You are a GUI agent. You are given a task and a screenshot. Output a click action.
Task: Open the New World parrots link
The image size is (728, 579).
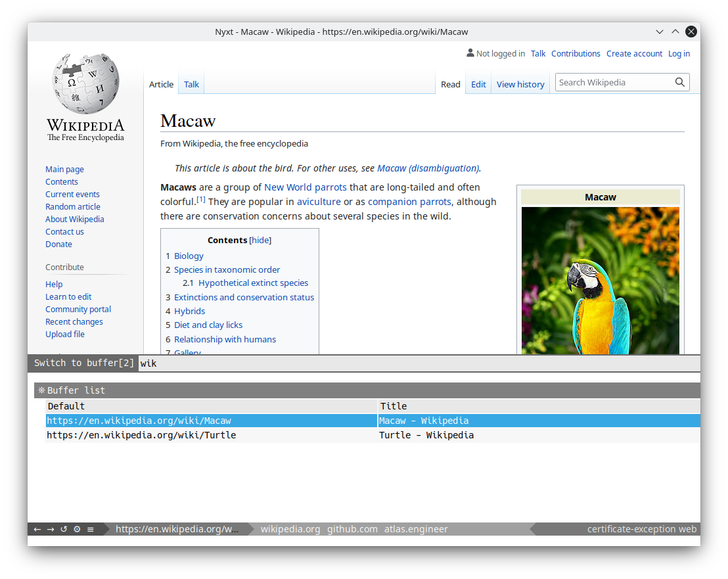[x=306, y=187]
